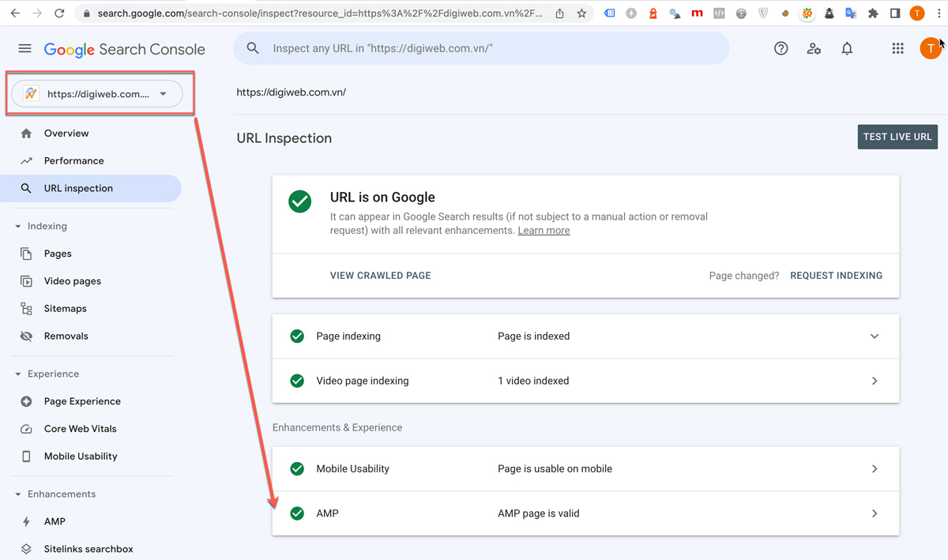The height and width of the screenshot is (560, 948).
Task: Click the AMP lightning bolt icon
Action: (26, 522)
